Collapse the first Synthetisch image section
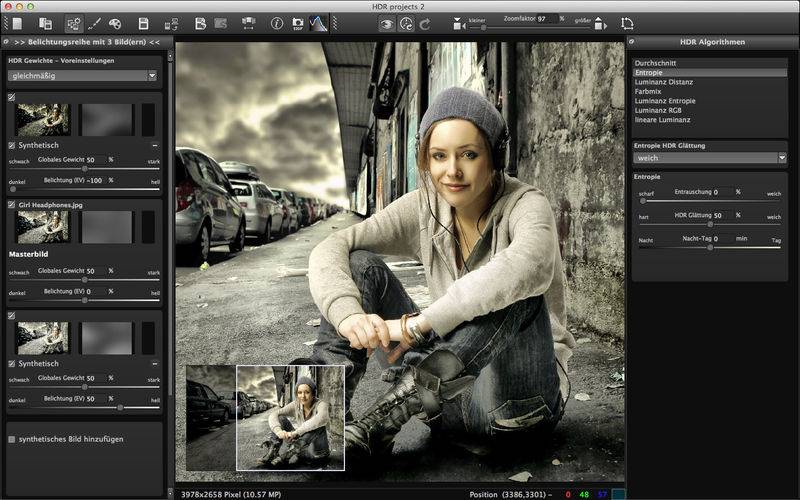This screenshot has height=500, width=800. [154, 145]
